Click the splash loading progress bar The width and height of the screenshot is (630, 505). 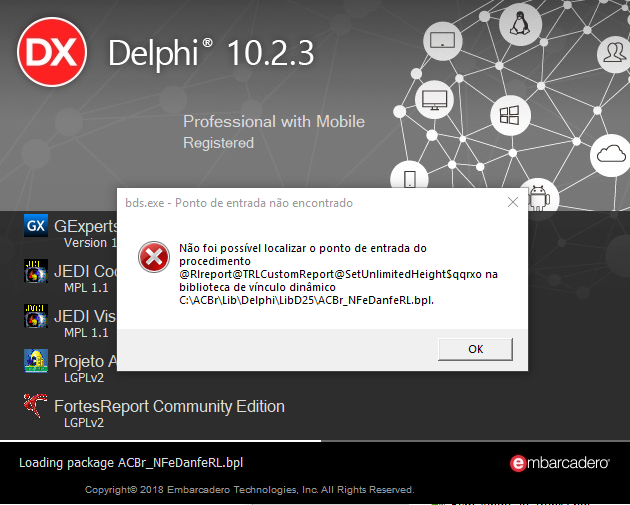point(315,441)
